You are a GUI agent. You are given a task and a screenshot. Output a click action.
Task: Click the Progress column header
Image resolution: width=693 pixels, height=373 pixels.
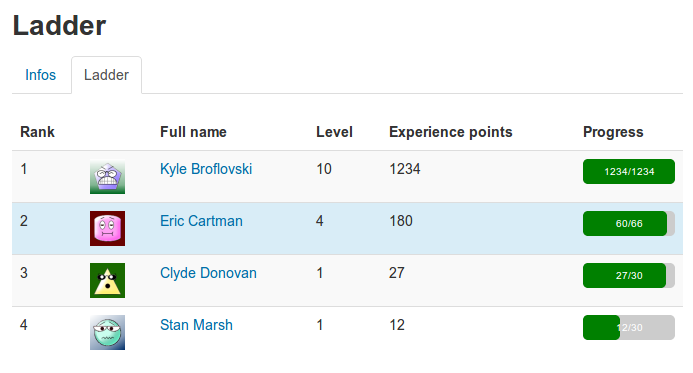click(613, 132)
